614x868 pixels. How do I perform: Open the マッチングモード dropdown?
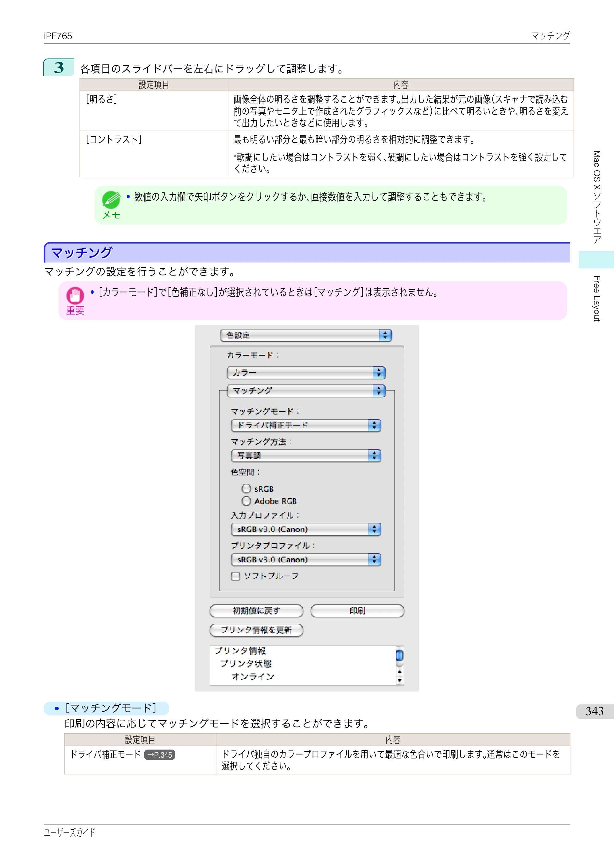click(306, 425)
